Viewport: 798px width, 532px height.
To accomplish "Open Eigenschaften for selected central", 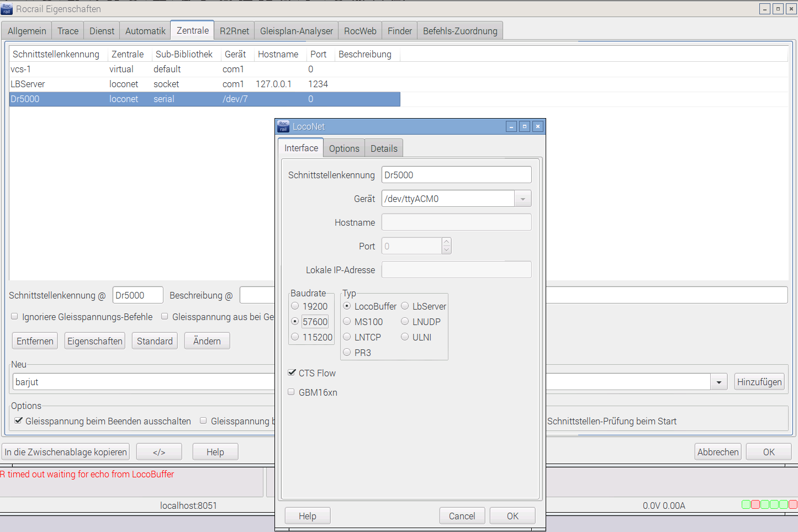I will tap(95, 341).
